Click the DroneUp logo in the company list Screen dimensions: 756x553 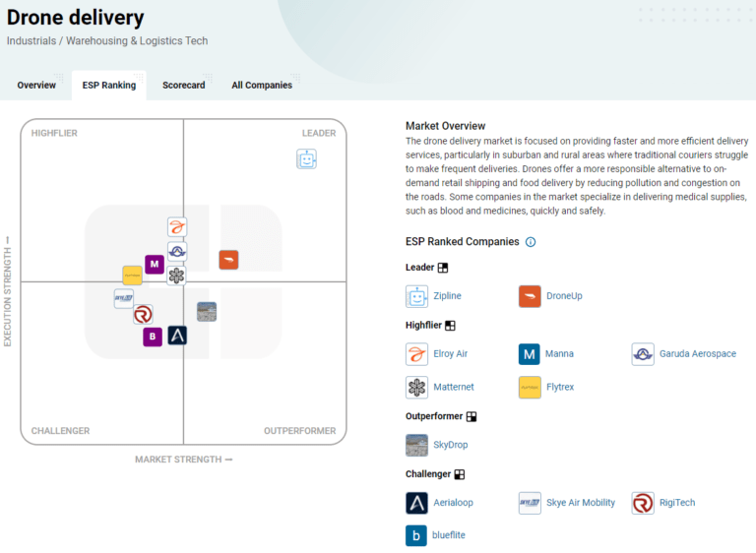pyautogui.click(x=530, y=296)
